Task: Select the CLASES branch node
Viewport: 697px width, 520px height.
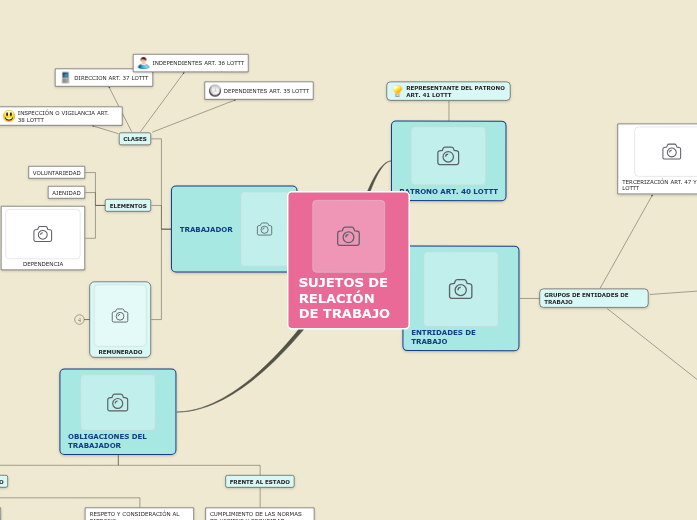Action: click(135, 139)
